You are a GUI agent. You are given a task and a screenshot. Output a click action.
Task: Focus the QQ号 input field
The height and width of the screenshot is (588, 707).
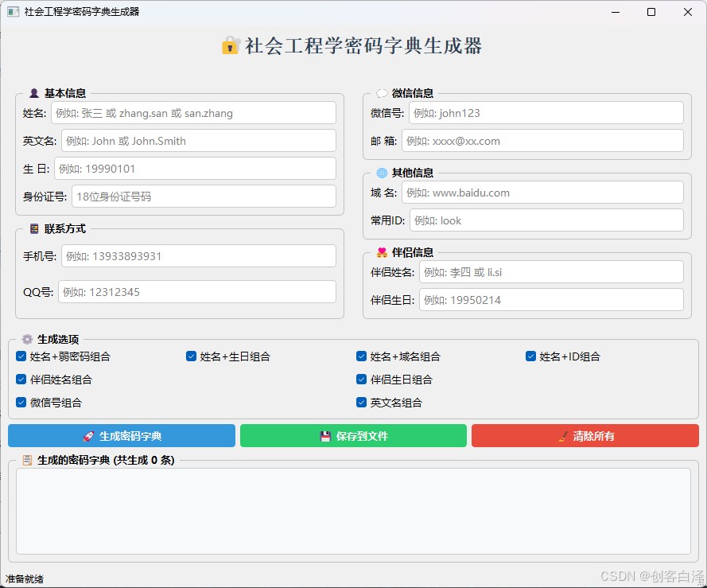tap(197, 292)
